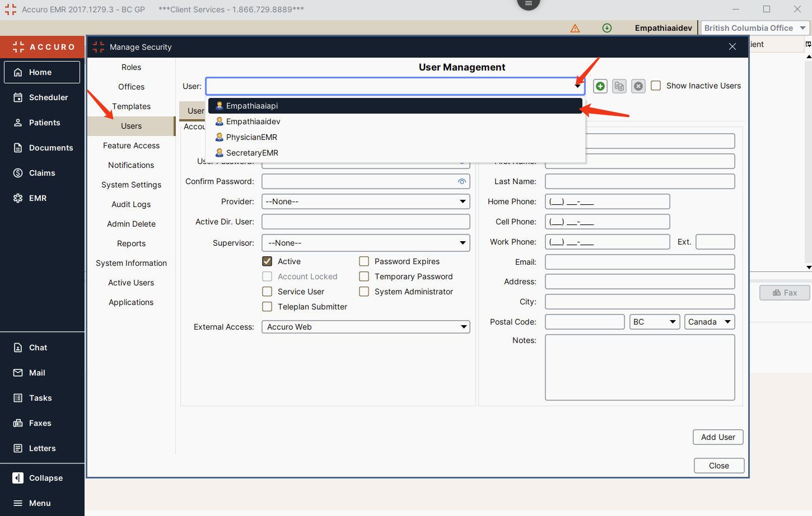Toggle Show Inactive Users checkbox
The width and height of the screenshot is (812, 516).
point(656,86)
